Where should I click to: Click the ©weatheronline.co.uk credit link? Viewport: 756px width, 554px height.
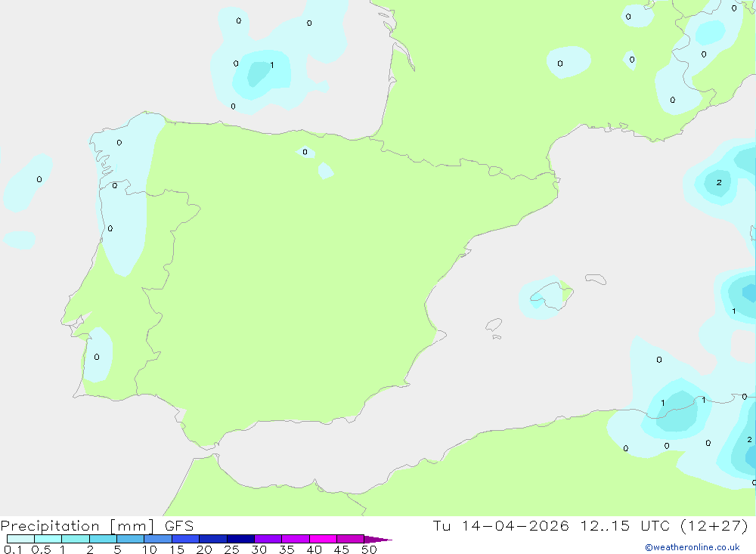(692, 547)
